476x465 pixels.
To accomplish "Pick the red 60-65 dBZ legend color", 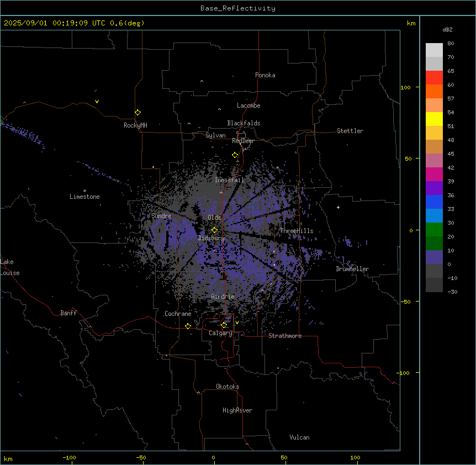I will [x=434, y=77].
